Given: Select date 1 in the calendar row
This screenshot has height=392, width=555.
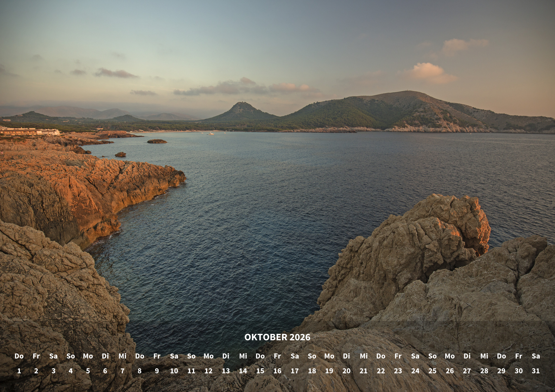Looking at the screenshot, I should click(x=19, y=371).
